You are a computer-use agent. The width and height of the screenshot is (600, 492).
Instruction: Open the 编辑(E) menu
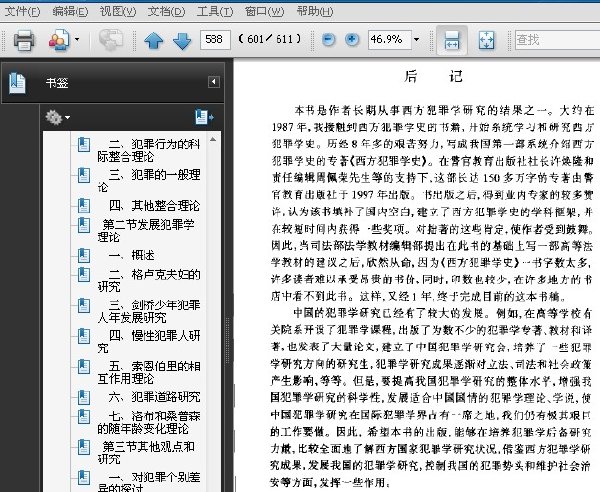click(70, 11)
